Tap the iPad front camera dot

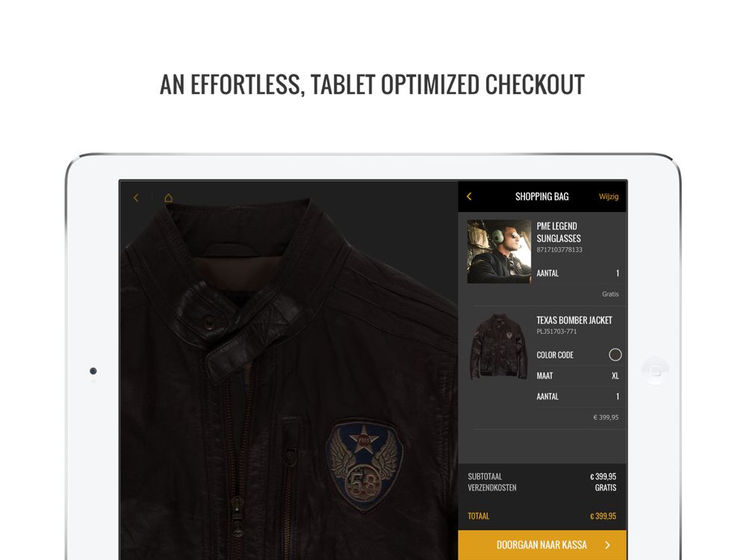coord(93,371)
